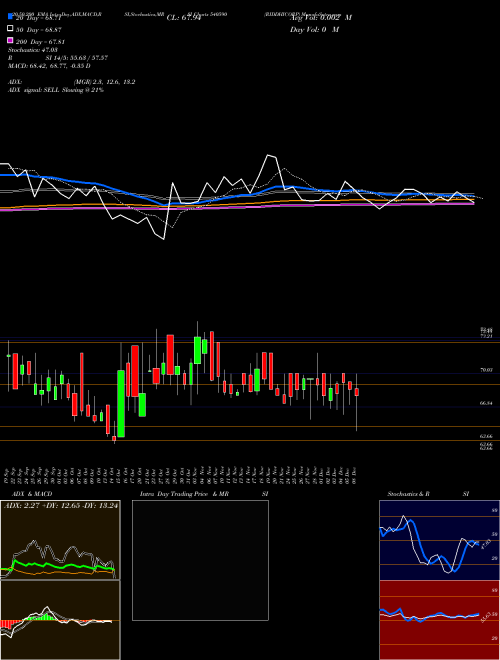Screen dimensions: 500x660
Task: Click the last red candlestick with long lower wick
Action: click(357, 392)
